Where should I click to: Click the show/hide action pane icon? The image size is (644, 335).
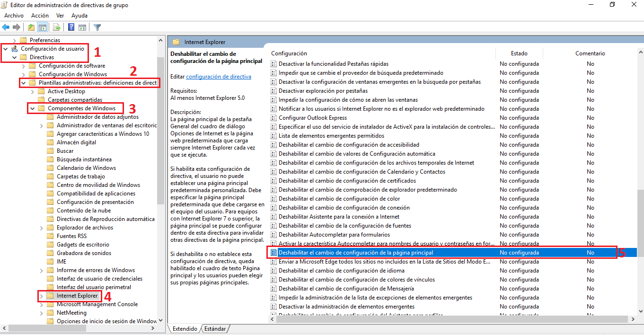point(81,27)
